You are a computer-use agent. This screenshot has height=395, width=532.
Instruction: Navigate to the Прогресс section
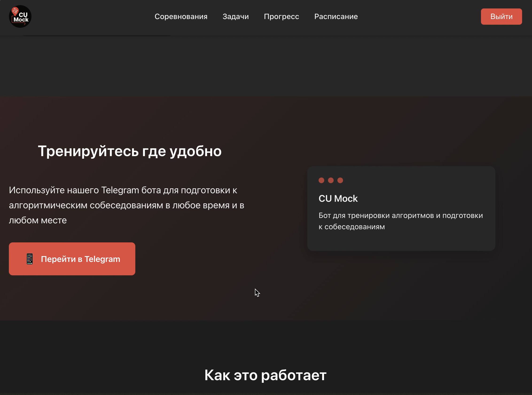pos(282,16)
